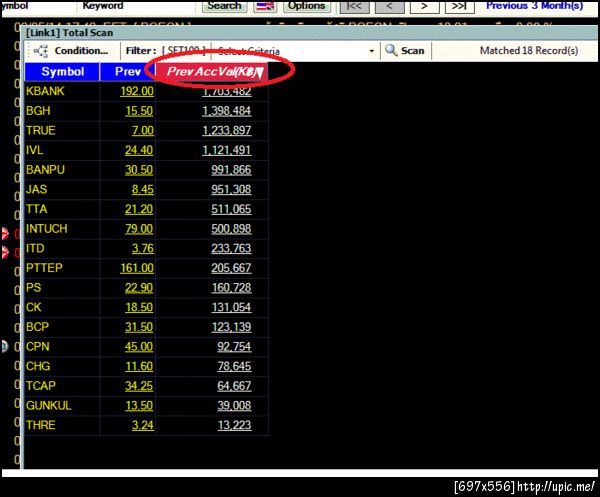Select the BANPU symbol
600x497 pixels.
(x=45, y=169)
